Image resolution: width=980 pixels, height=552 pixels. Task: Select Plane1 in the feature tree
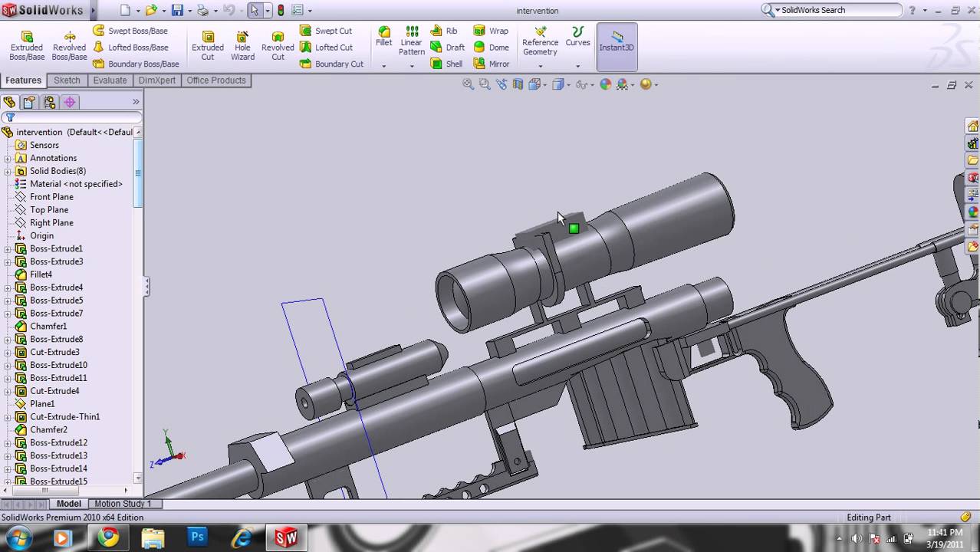point(42,404)
